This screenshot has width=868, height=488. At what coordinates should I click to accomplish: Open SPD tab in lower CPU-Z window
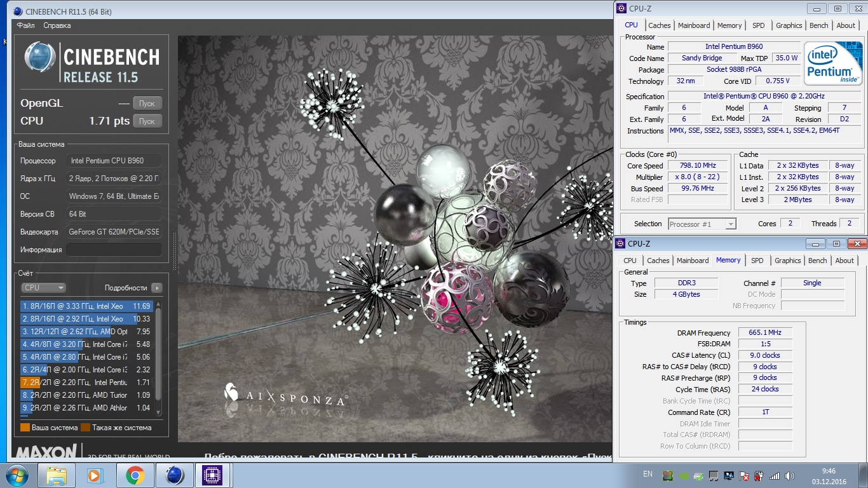757,261
